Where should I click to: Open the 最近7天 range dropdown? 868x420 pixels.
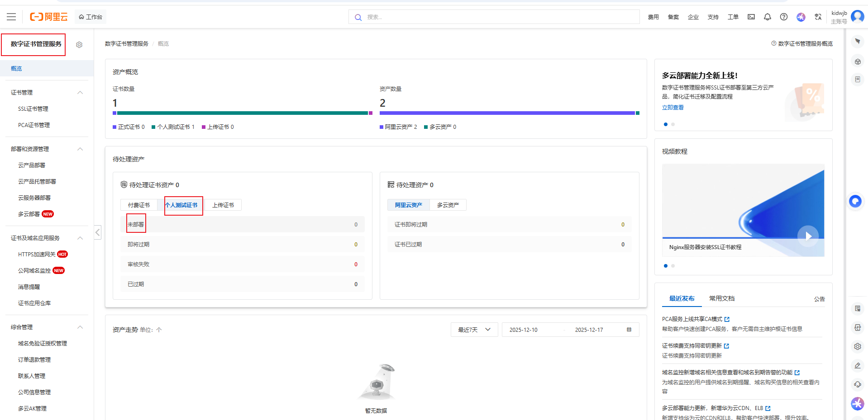click(x=474, y=330)
